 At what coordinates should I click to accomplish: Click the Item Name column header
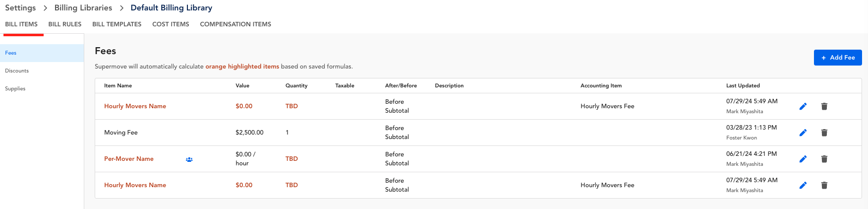pos(118,86)
